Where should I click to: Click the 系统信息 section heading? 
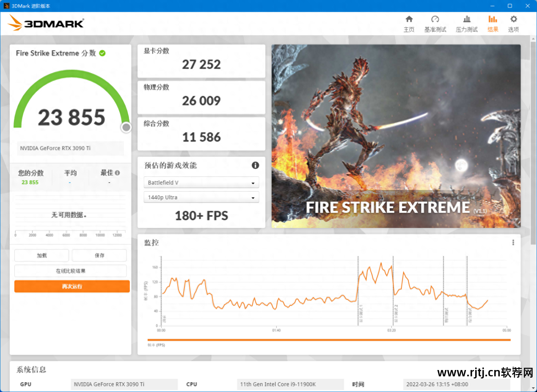coord(31,370)
